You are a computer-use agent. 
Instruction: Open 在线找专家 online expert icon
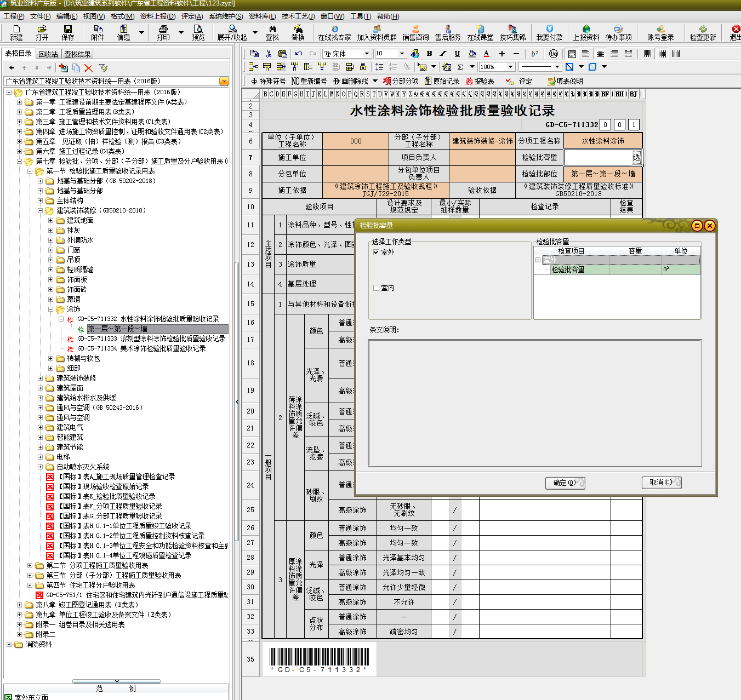(334, 32)
